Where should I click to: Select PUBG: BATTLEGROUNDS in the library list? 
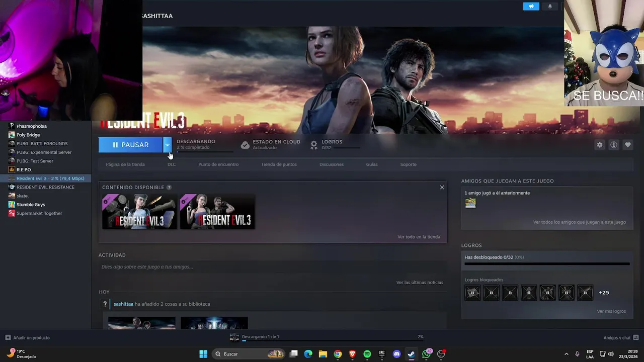[x=42, y=144]
